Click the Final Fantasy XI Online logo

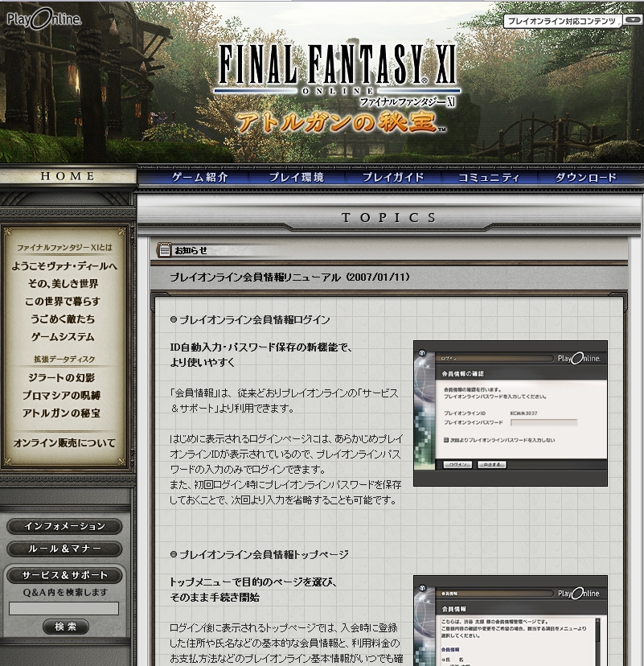coord(338,73)
